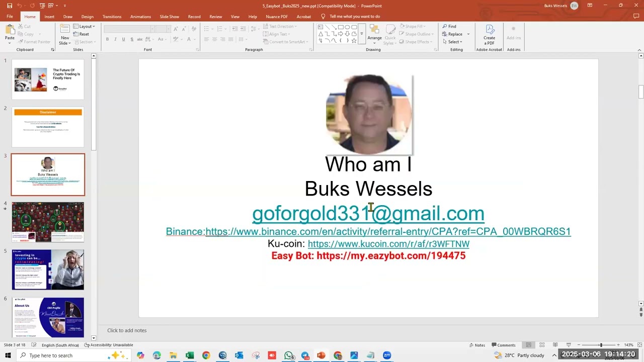Click the Windows Start button
Image resolution: width=644 pixels, height=362 pixels.
tap(8, 355)
